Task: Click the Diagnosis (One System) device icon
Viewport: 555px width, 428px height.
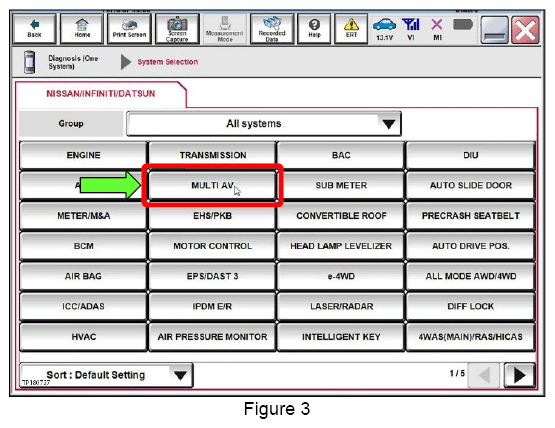Action: coord(29,62)
